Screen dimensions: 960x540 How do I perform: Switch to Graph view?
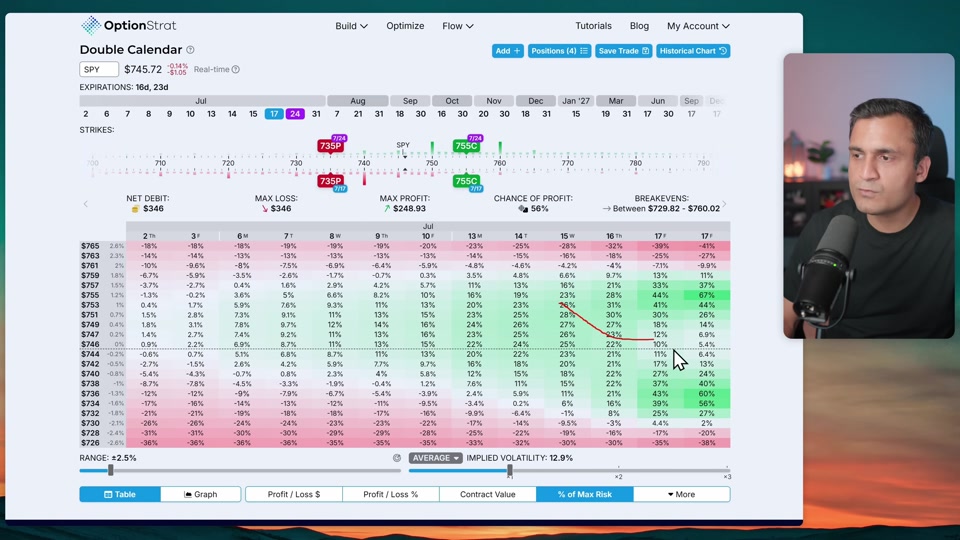[x=201, y=494]
